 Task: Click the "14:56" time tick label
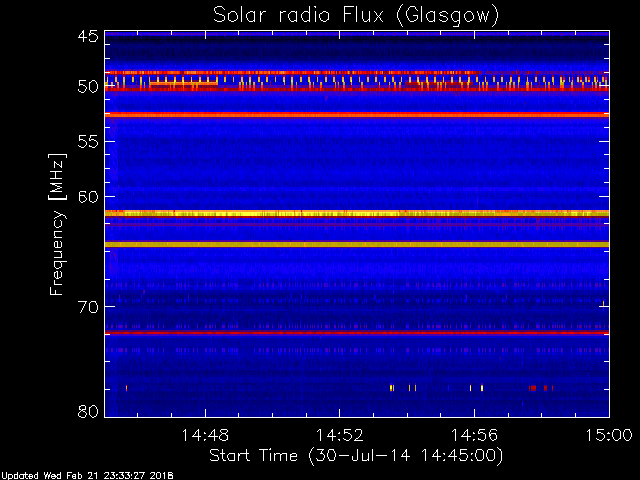coord(474,435)
